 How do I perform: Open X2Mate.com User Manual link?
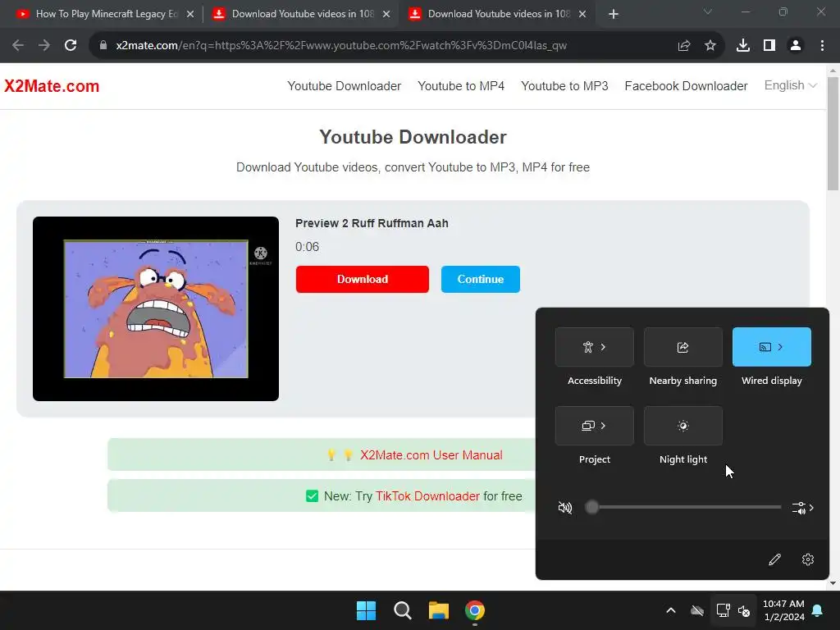pyautogui.click(x=431, y=454)
